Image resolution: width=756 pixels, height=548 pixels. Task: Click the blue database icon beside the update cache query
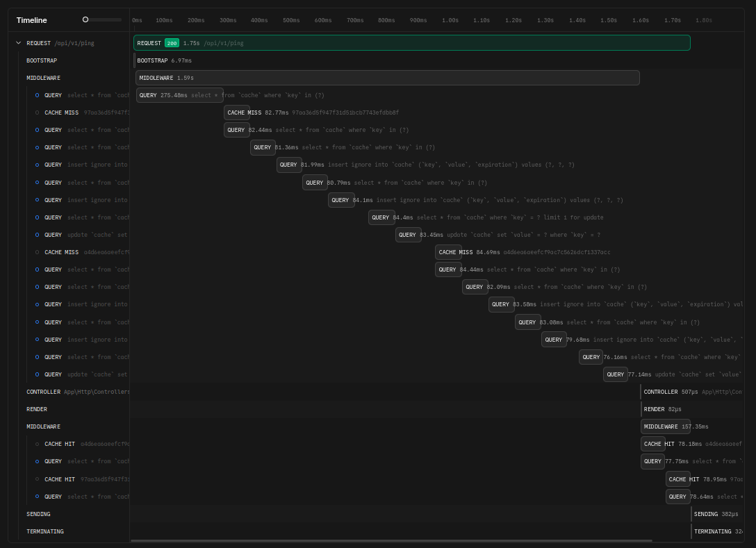tap(38, 235)
